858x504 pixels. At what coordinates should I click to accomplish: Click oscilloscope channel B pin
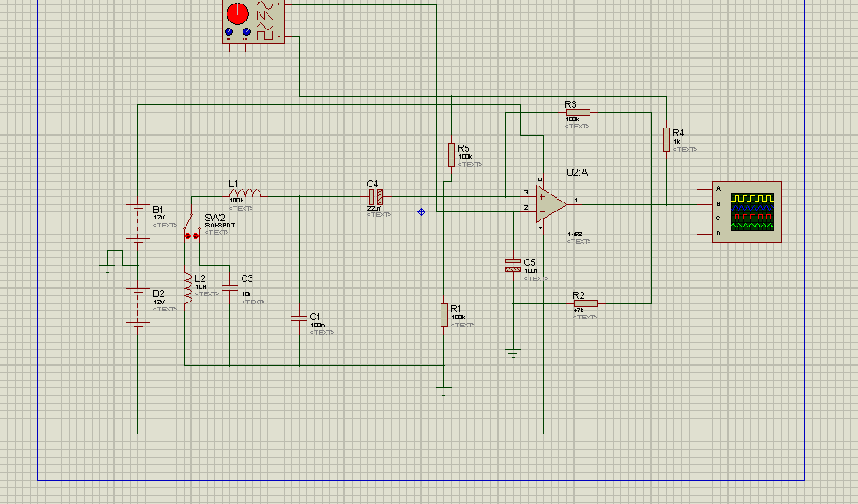click(x=705, y=204)
